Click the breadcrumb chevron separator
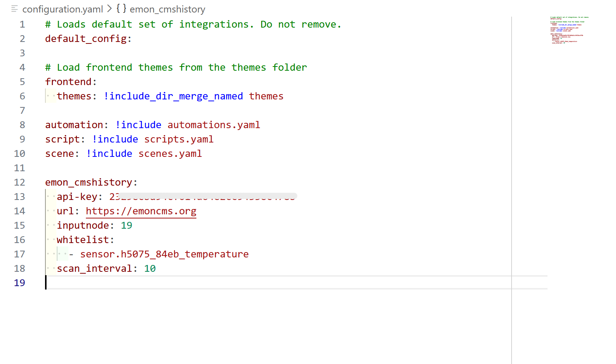 coord(109,9)
